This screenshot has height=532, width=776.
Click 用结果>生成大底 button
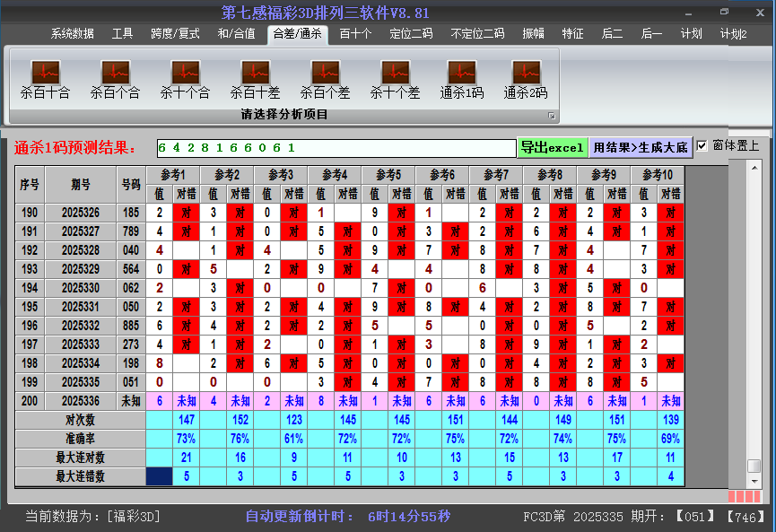[640, 147]
